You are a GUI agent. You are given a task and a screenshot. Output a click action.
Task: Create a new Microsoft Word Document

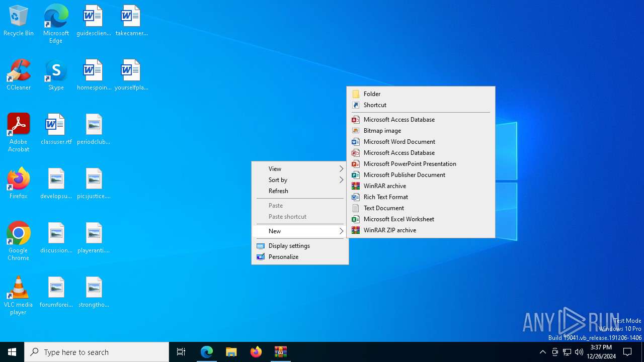coord(421,142)
